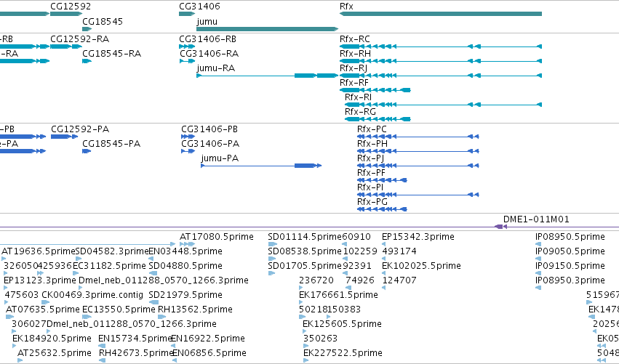This screenshot has width=619, height=364.
Task: Open transcript Rfx-RH
Action: (x=355, y=54)
